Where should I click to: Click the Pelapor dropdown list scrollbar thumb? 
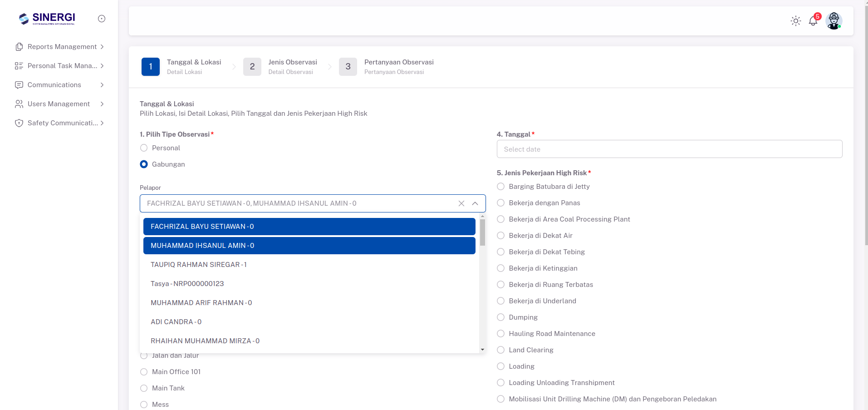click(482, 232)
